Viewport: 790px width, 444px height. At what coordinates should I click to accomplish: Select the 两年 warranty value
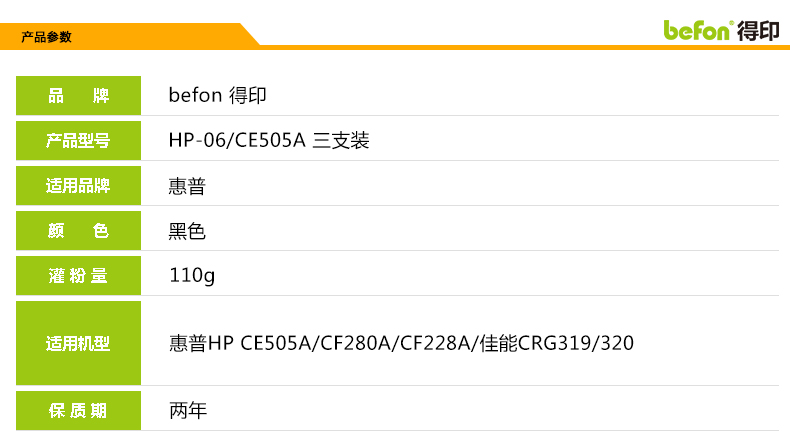click(187, 411)
